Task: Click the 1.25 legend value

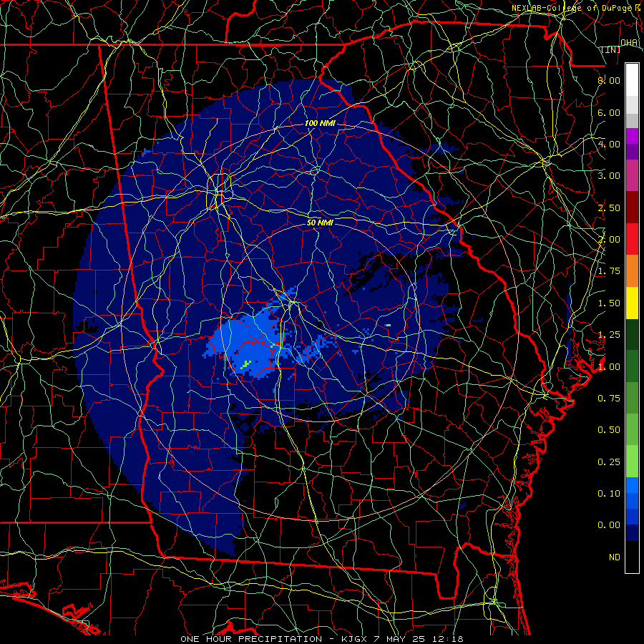Action: coord(609,335)
